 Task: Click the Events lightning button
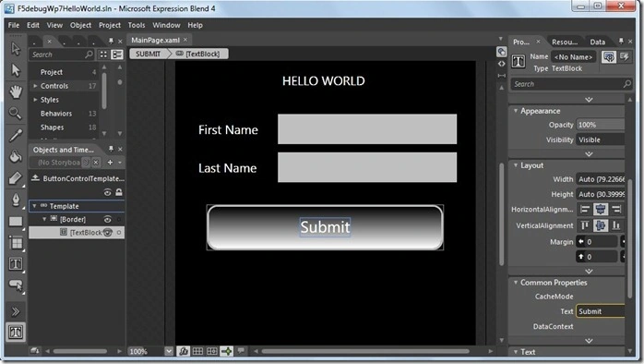click(625, 56)
